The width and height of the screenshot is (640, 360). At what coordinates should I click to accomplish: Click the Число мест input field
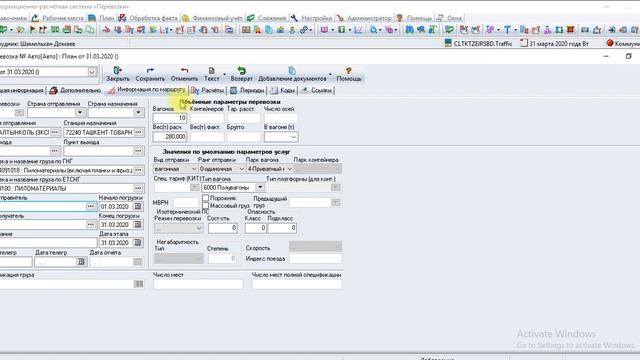pos(198,284)
